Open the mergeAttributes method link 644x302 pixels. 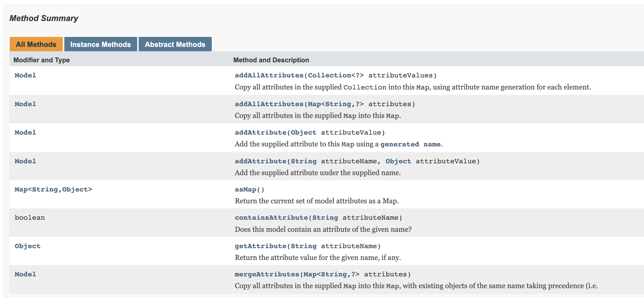(x=267, y=274)
